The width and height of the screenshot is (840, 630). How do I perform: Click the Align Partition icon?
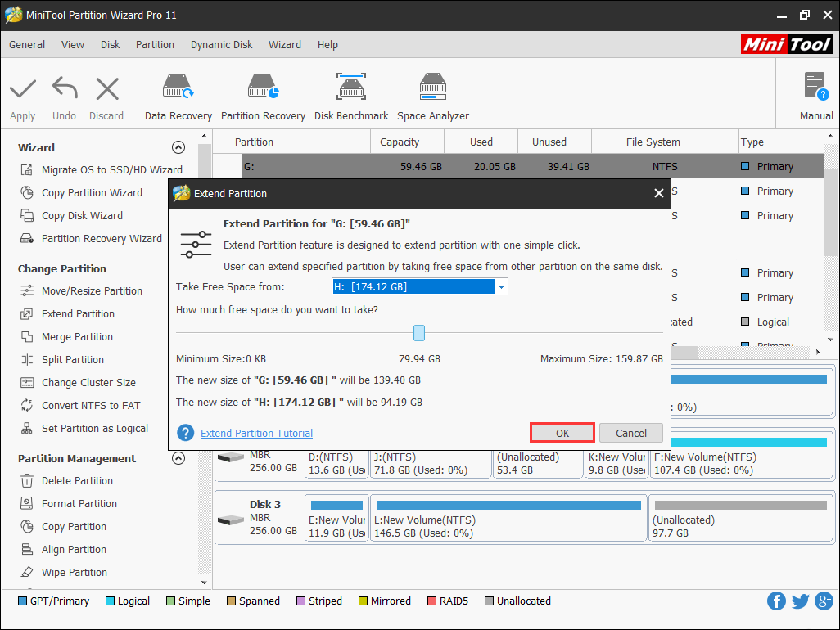pos(27,549)
